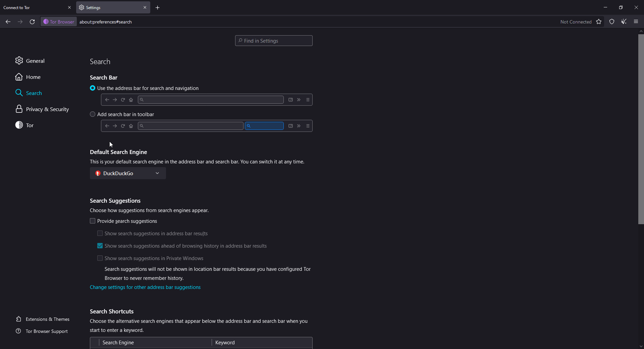
Task: Open Tor Browser Support
Action: 42,331
